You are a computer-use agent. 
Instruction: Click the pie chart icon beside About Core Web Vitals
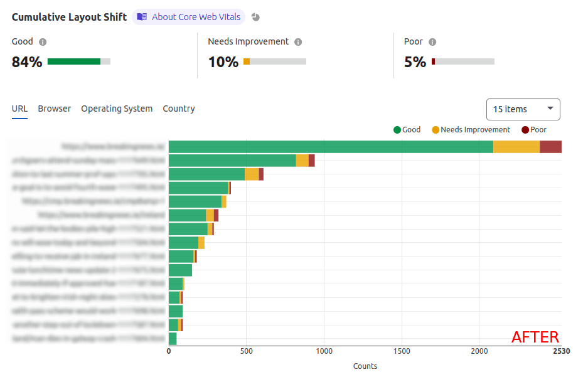[255, 17]
